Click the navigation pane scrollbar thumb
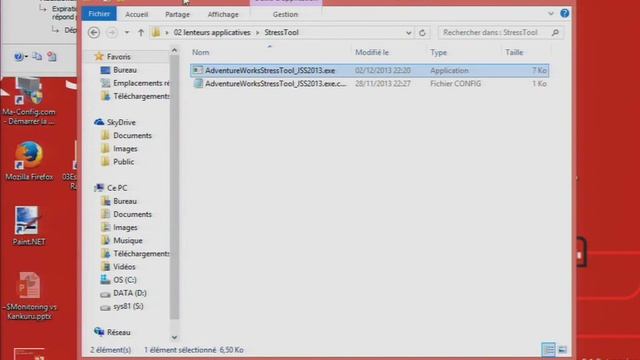Screen dimensions: 640x360 click(x=174, y=187)
